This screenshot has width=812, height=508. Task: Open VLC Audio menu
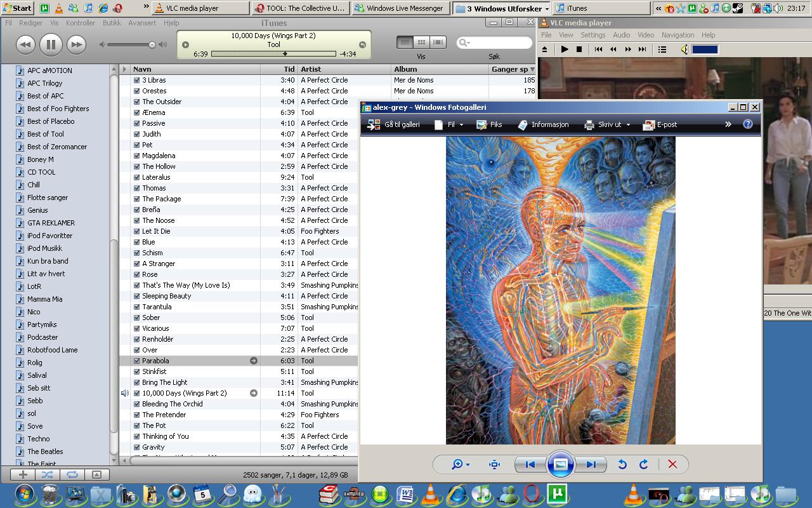621,35
